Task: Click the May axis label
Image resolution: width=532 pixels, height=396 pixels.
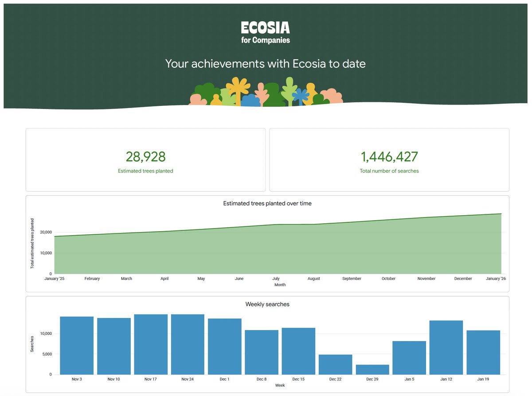Action: [201, 279]
